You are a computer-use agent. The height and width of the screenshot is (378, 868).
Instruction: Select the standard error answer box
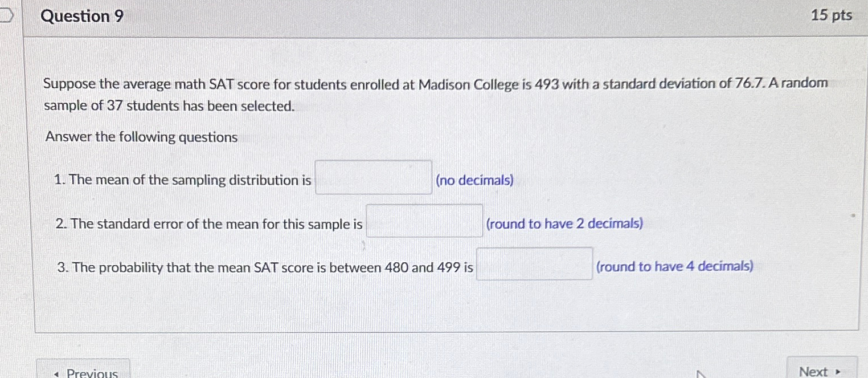[424, 221]
